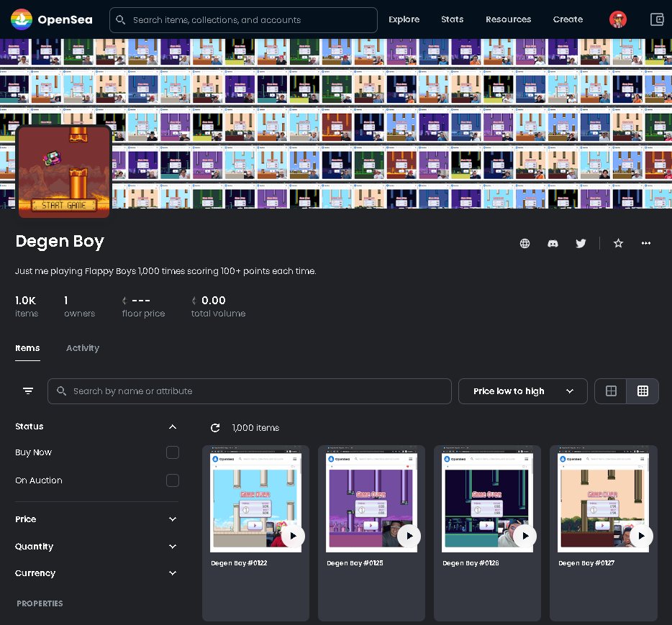Play Degen Boy #0125 video
Image resolution: width=672 pixels, height=625 pixels.
tap(409, 536)
